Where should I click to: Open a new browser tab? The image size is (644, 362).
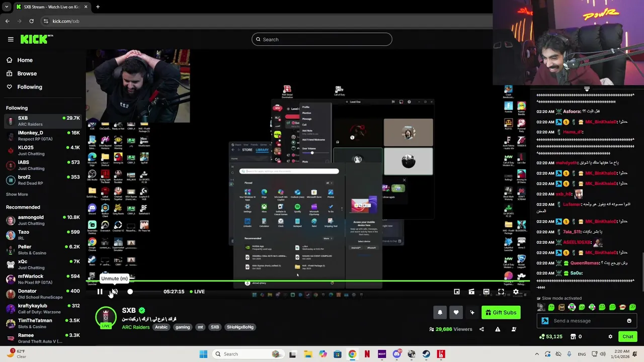click(98, 7)
